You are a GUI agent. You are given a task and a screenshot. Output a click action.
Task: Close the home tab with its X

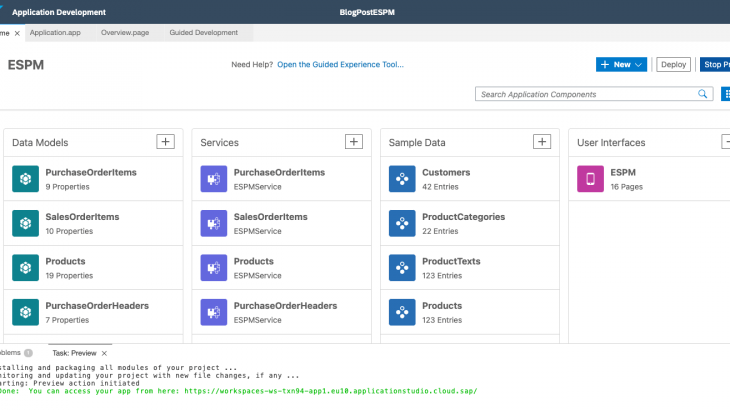click(x=17, y=33)
